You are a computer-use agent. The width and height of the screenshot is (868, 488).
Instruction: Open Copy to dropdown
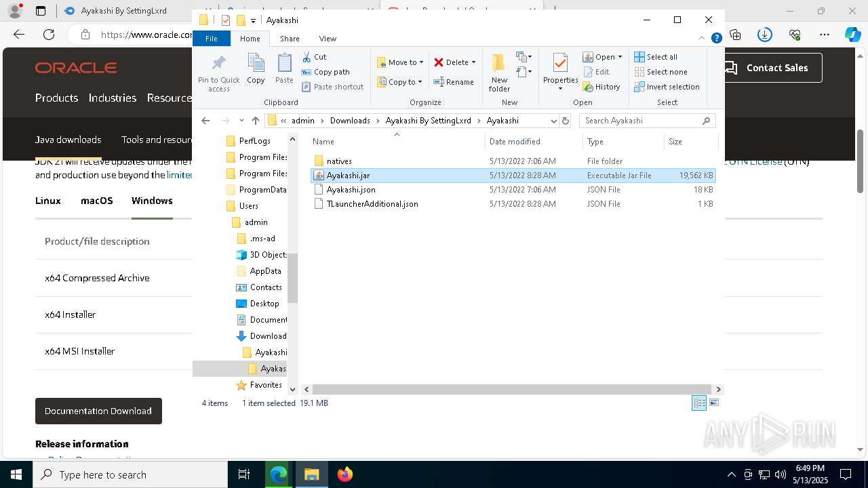coord(400,82)
